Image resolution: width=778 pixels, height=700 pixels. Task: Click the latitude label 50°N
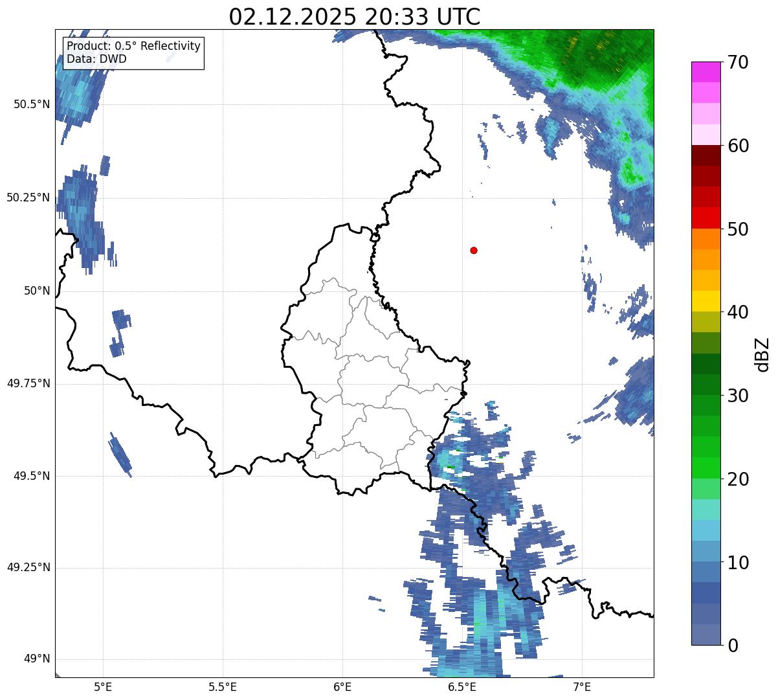tap(37, 291)
